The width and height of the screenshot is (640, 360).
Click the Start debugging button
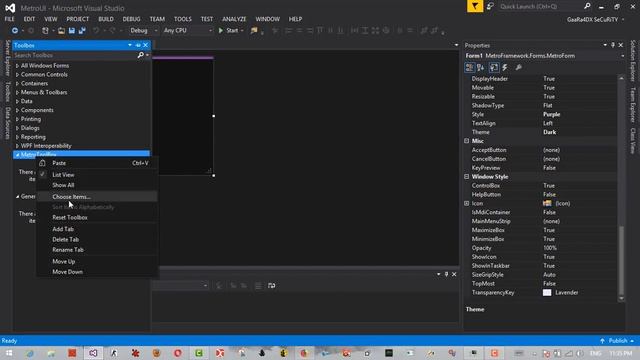231,31
